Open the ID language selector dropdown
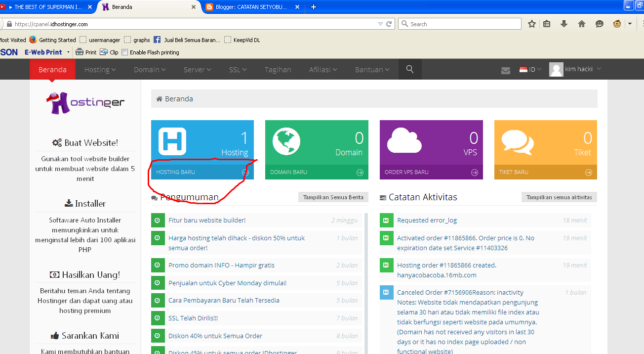 (x=530, y=70)
